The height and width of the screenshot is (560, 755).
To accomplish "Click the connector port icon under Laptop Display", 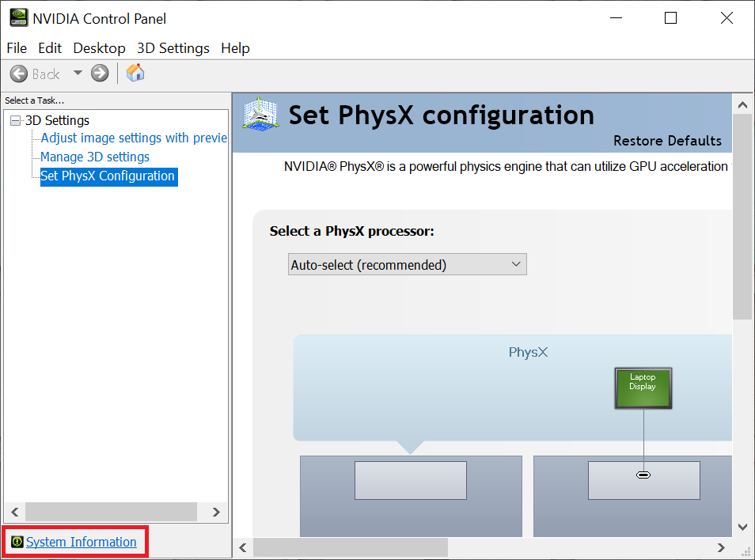I will [643, 475].
